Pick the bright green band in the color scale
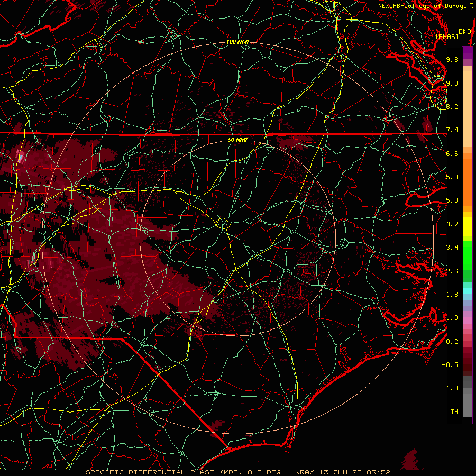Viewport: 476px width, 476px height. (x=467, y=255)
